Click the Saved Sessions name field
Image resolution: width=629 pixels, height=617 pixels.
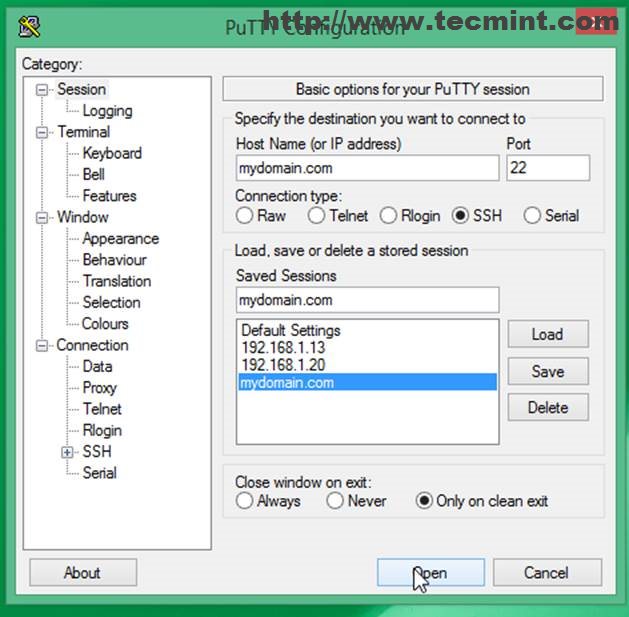coord(367,300)
